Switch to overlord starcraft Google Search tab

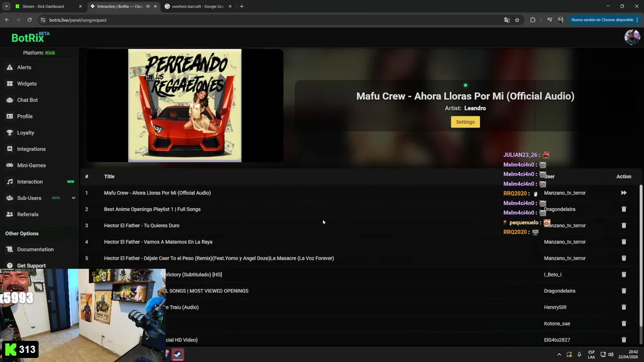coord(198,7)
